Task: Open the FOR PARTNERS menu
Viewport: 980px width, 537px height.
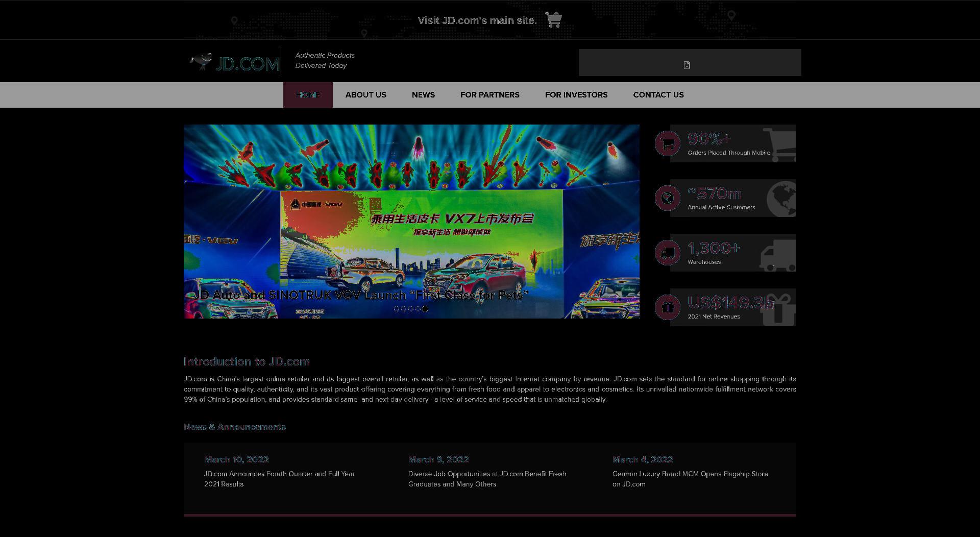Action: [x=490, y=95]
